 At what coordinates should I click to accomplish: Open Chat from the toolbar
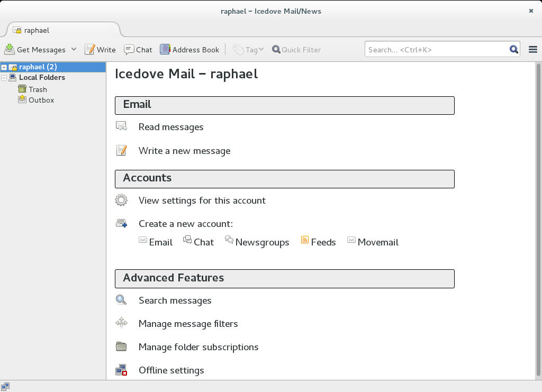point(138,50)
